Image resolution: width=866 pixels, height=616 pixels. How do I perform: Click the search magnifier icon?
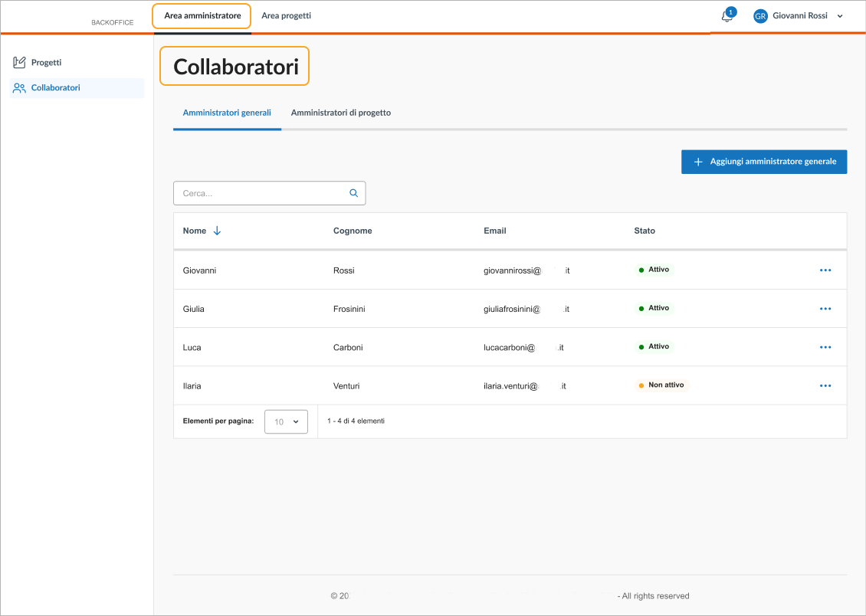(354, 193)
